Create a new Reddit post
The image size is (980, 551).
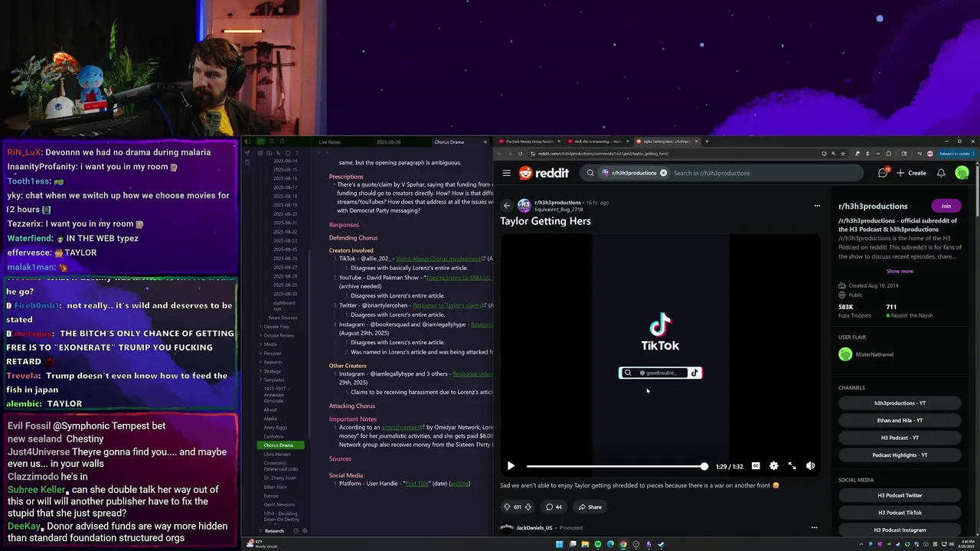coord(911,173)
